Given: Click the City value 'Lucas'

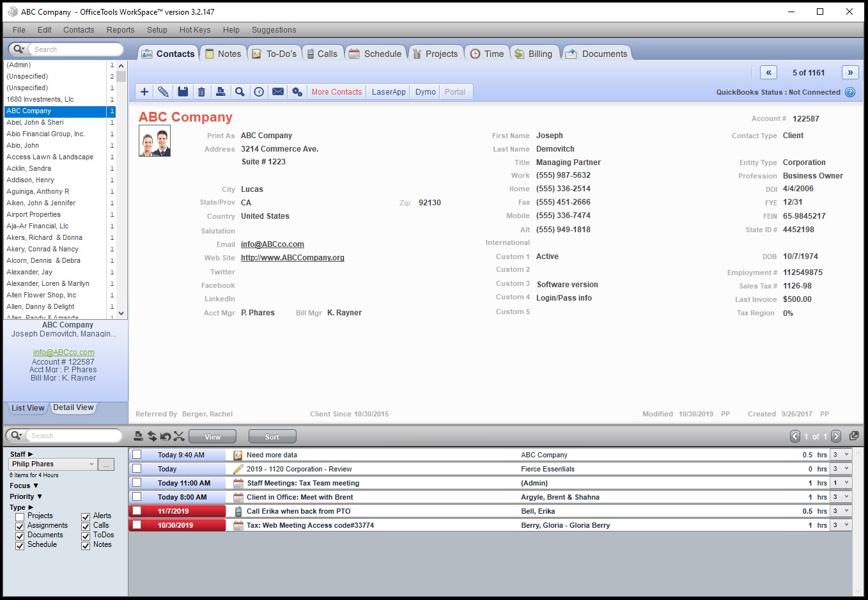Looking at the screenshot, I should (x=252, y=189).
